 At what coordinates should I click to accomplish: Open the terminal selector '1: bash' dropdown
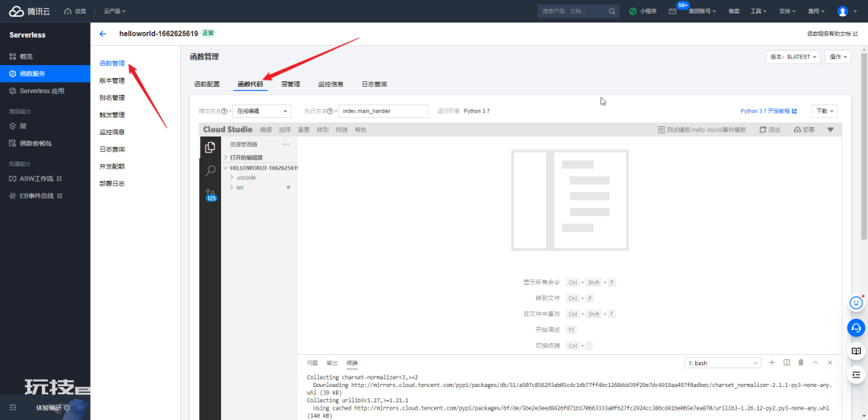pyautogui.click(x=723, y=363)
